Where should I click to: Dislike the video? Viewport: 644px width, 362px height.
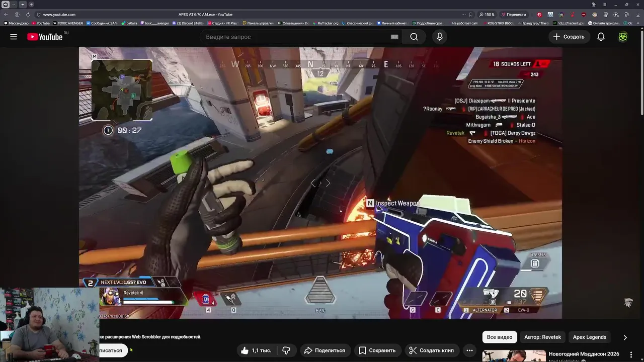[x=286, y=350]
